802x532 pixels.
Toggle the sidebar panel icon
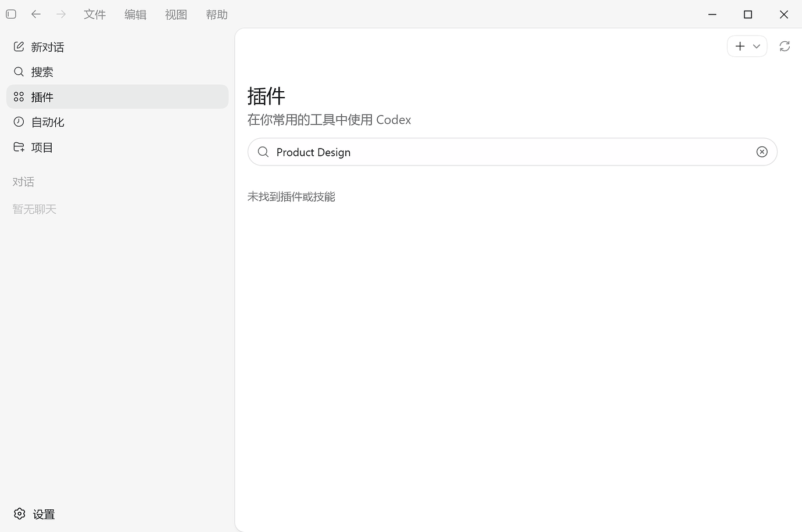11,14
